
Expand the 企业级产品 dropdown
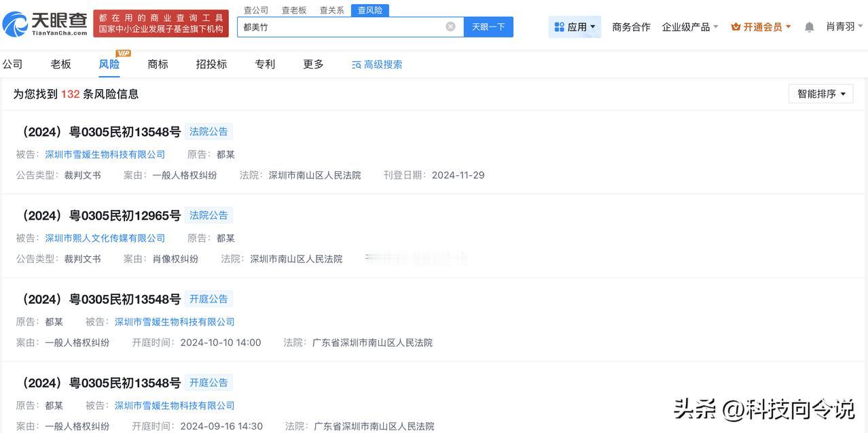coord(690,27)
